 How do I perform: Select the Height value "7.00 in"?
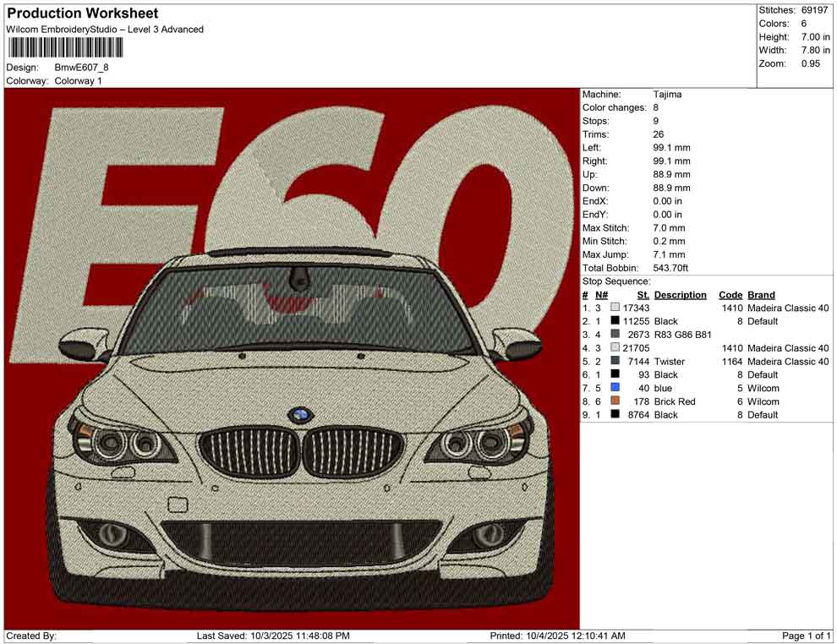click(816, 37)
